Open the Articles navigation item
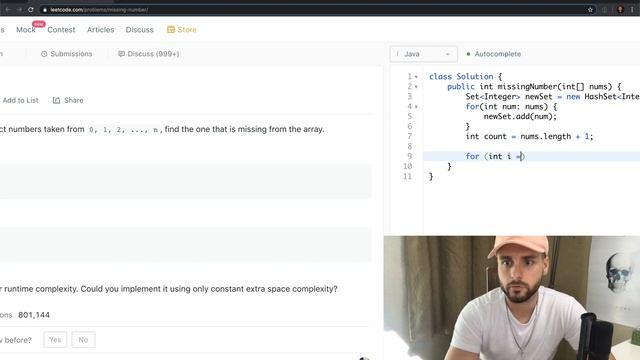 point(100,29)
